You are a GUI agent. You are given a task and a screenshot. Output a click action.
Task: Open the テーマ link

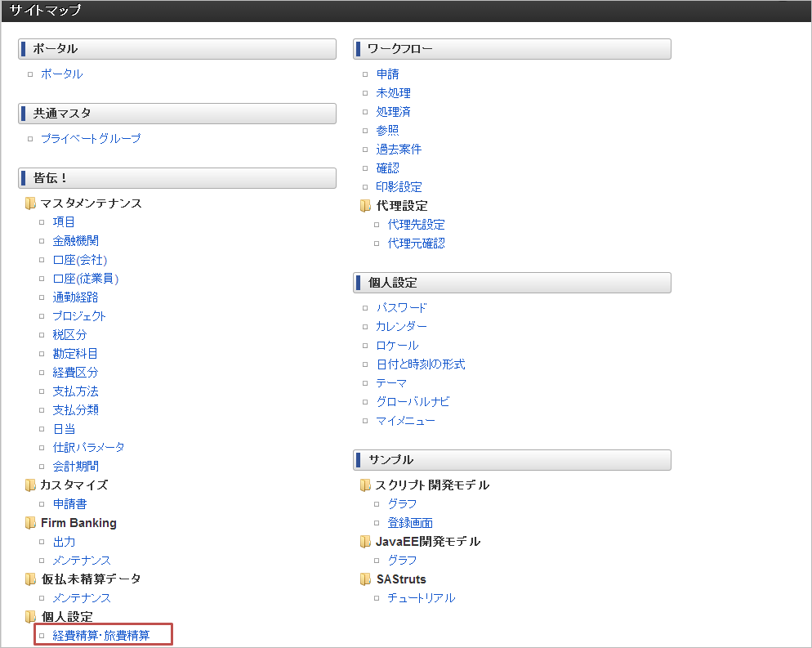(391, 383)
